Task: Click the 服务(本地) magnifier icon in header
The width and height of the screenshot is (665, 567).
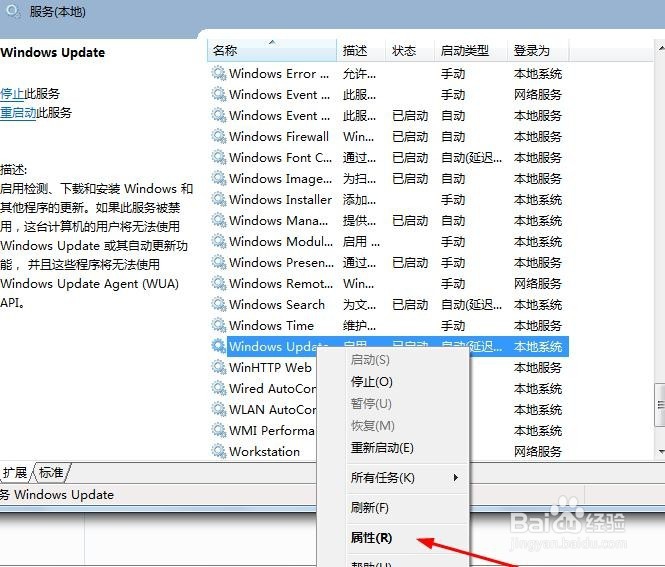Action: (x=13, y=11)
